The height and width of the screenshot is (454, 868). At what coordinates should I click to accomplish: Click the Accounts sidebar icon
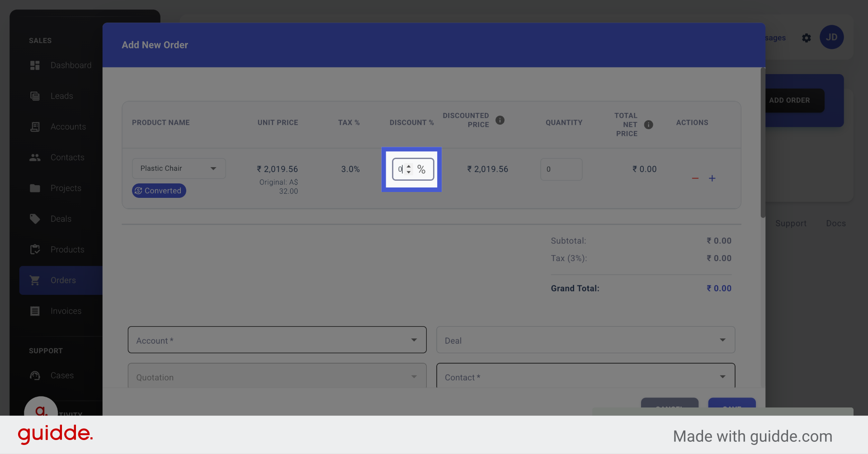(35, 126)
